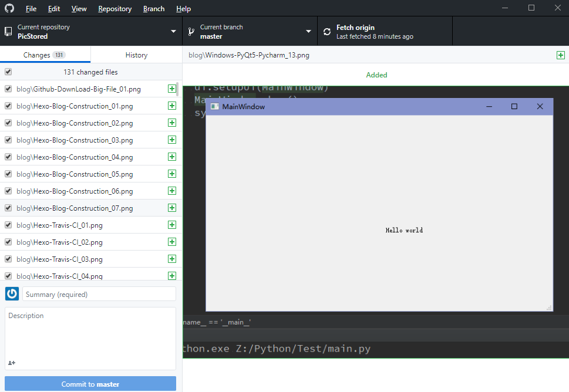
Task: Click Fetch origin button text
Action: coord(355,28)
